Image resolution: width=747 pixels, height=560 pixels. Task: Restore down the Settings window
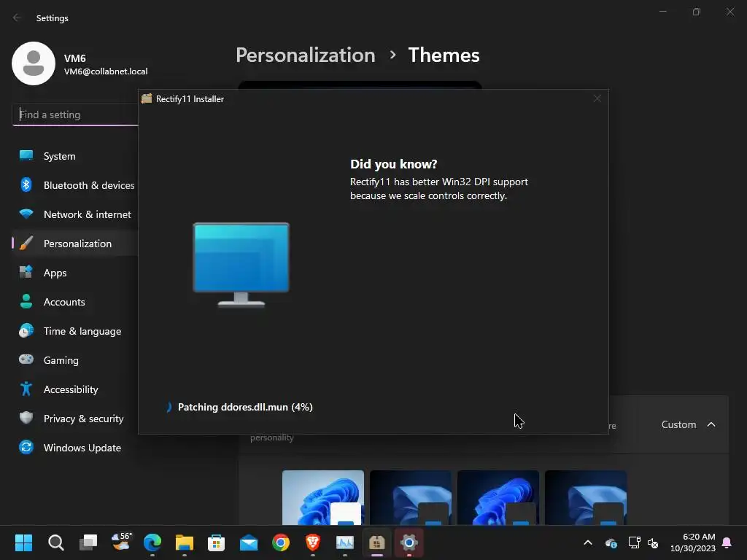click(697, 12)
